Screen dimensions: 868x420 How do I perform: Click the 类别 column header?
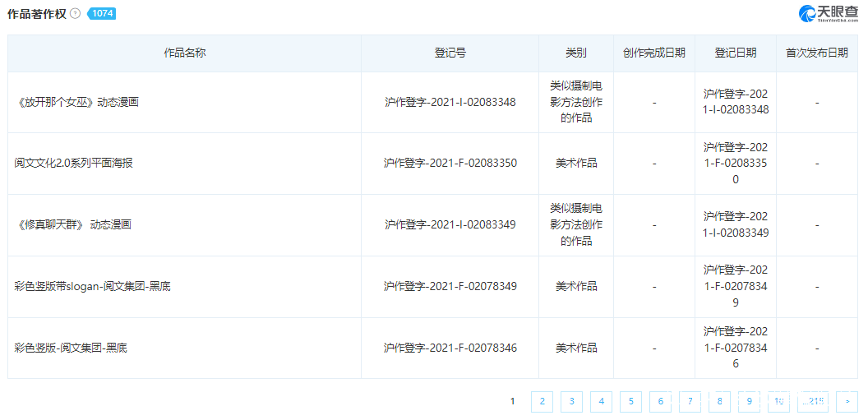(x=576, y=53)
